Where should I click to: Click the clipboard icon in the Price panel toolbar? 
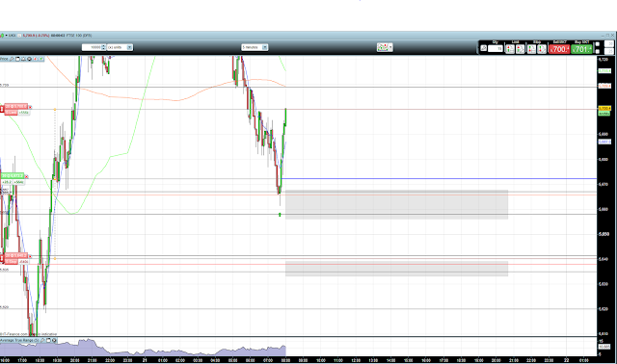click(17, 59)
